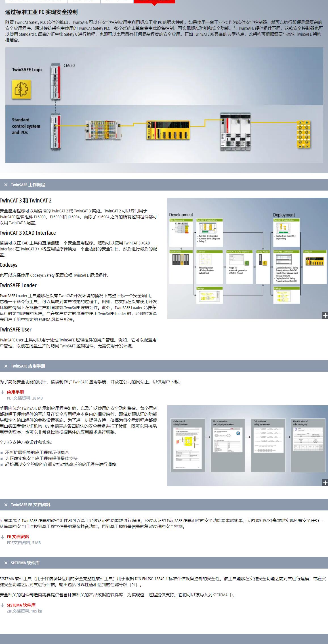Viewport: 328px width, 644px height.
Task: Enlarge application manual image with plus icon
Action: coord(325,483)
